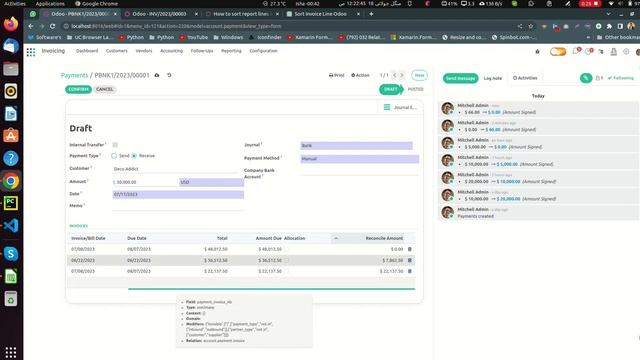
Task: Open the Action gear menu
Action: point(360,75)
